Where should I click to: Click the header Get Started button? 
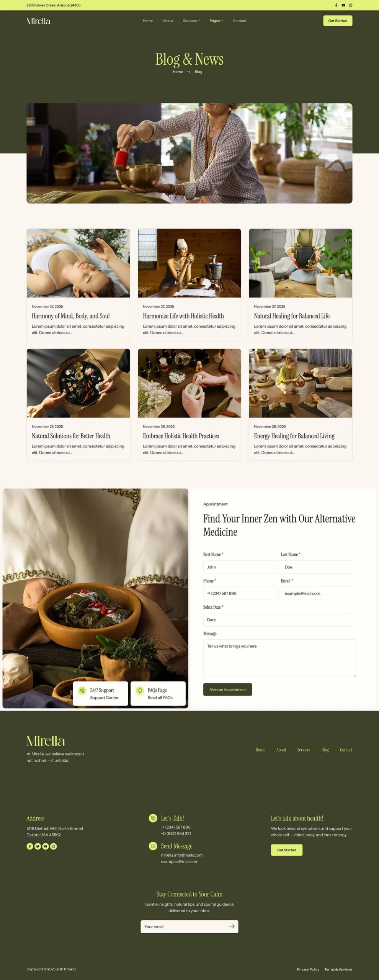click(x=338, y=21)
